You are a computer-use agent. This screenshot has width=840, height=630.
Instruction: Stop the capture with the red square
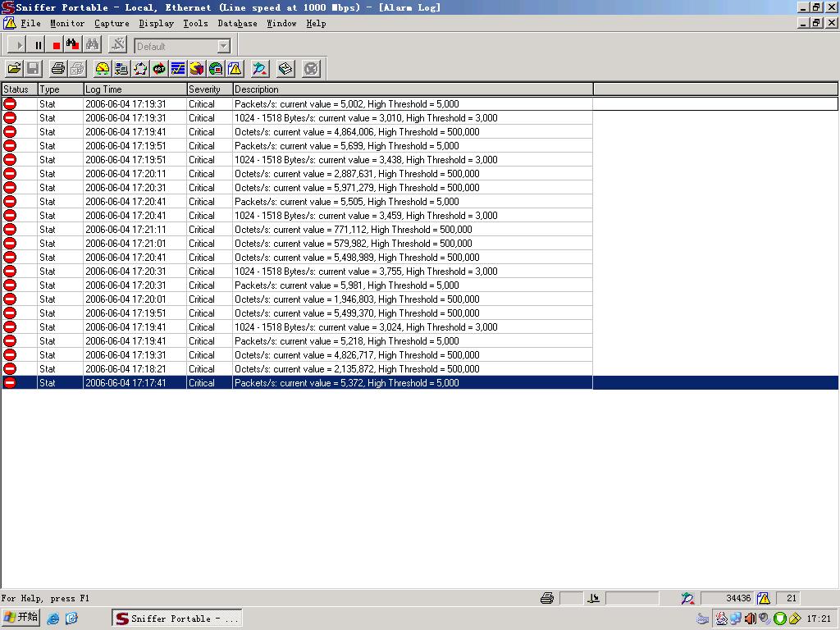(56, 45)
